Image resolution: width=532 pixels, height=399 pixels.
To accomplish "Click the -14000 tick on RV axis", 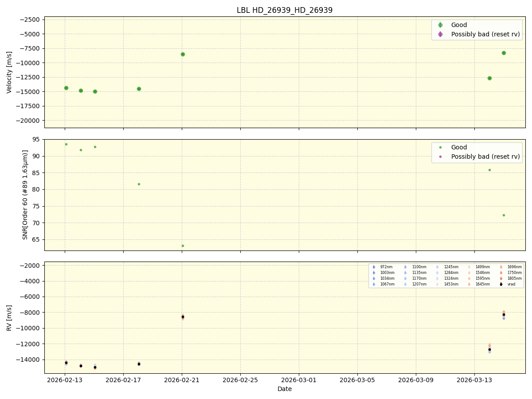I will point(27,360).
